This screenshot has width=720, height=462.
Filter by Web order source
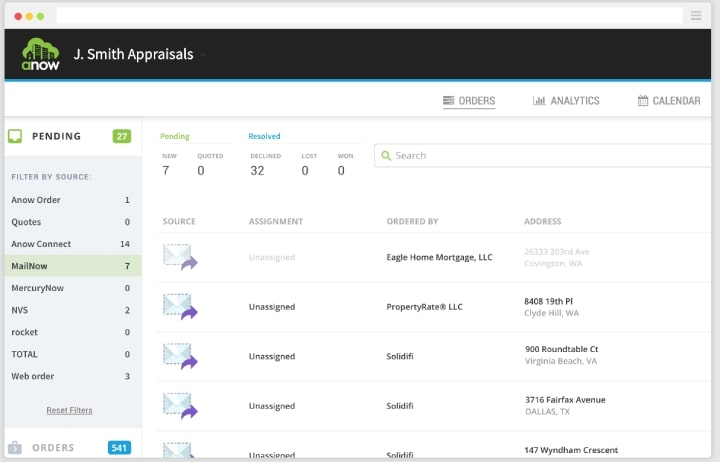point(73,376)
